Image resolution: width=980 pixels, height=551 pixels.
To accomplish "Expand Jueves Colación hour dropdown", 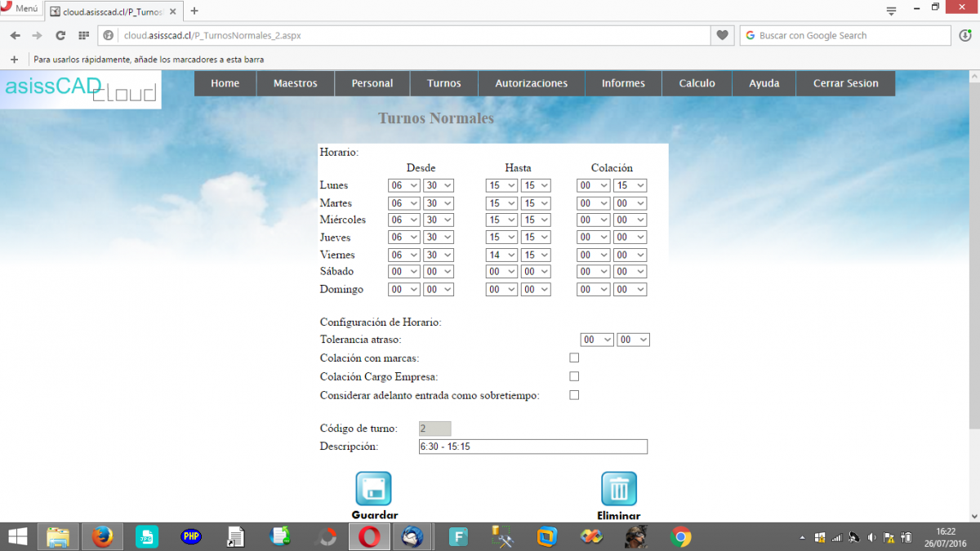I will coord(593,238).
